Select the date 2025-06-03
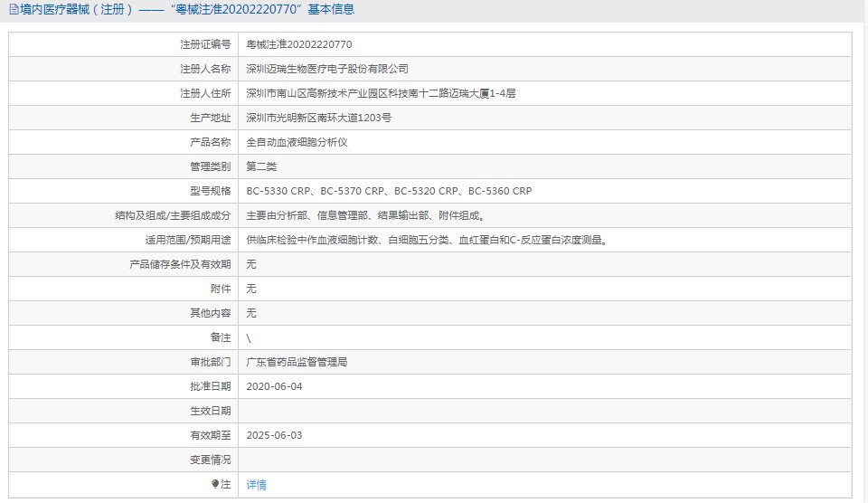Image resolution: width=868 pixels, height=503 pixels. (x=274, y=435)
